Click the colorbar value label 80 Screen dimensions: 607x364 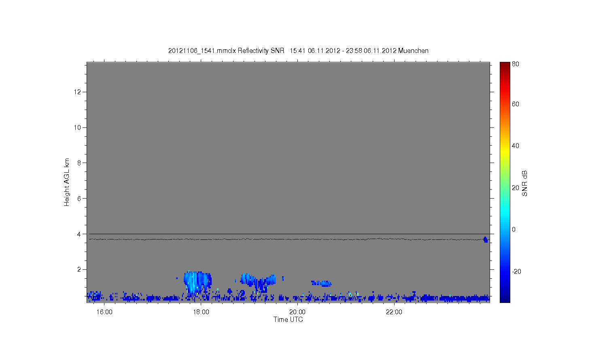(516, 64)
